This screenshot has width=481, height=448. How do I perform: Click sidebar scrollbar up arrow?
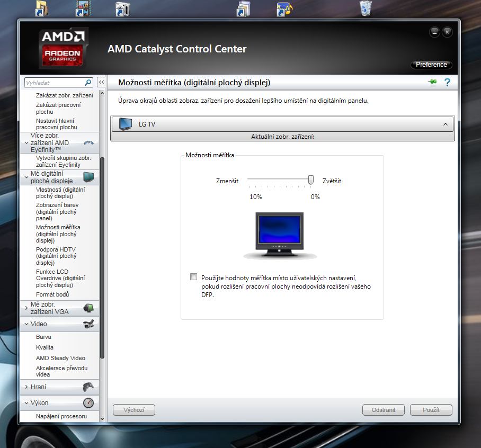pyautogui.click(x=102, y=93)
